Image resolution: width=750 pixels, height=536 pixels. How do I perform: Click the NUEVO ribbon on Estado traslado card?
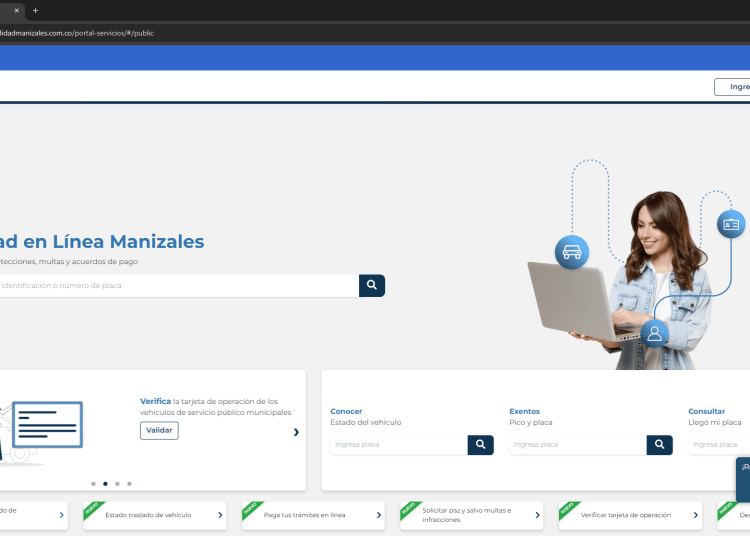click(92, 509)
